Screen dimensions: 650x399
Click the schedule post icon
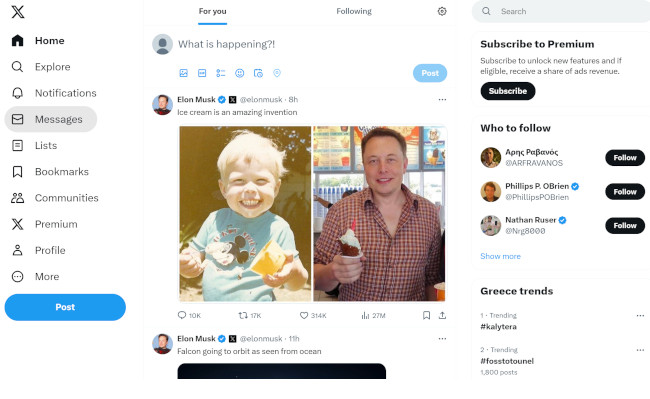pos(258,73)
